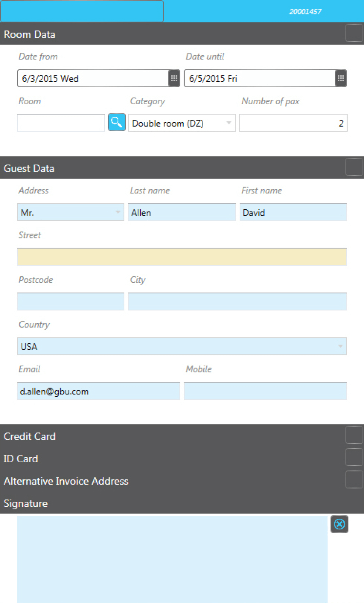Image resolution: width=364 pixels, height=603 pixels.
Task: Click the room search magnifier icon
Action: (117, 122)
